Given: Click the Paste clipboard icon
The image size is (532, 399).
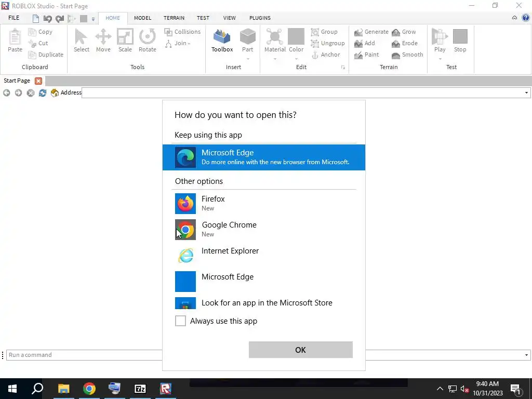Looking at the screenshot, I should tap(15, 37).
